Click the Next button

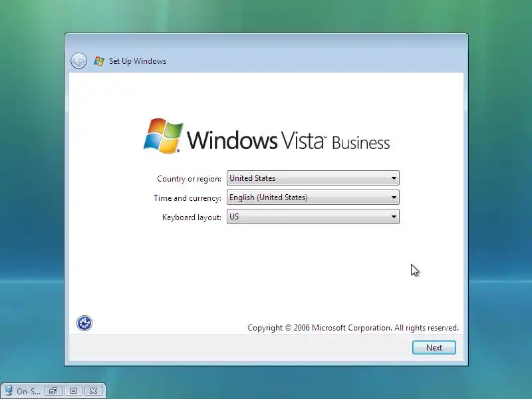434,347
